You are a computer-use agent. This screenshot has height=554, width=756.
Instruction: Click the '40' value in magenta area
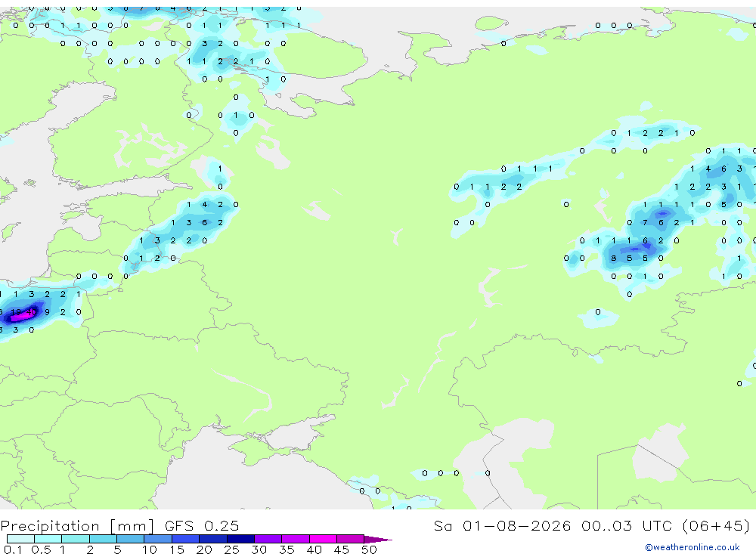(x=31, y=312)
